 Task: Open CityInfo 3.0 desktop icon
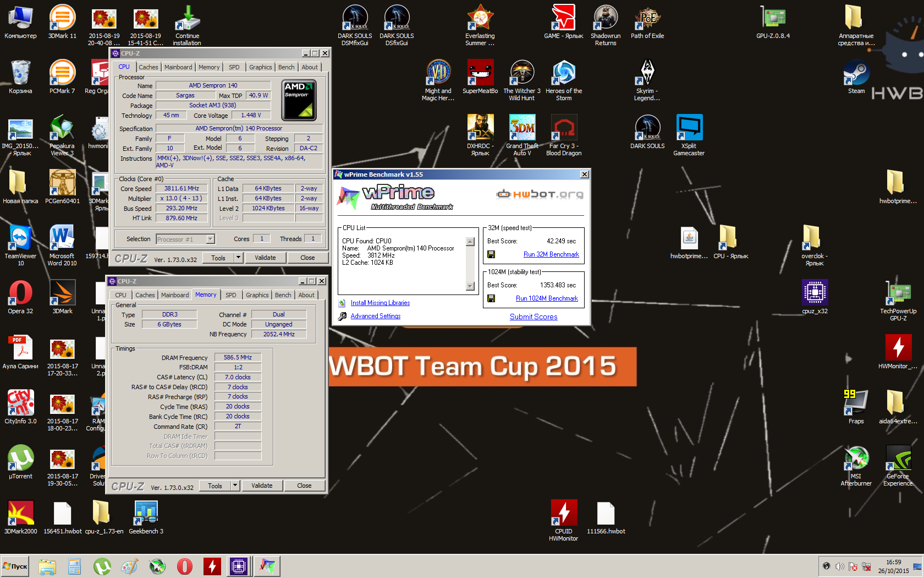[20, 407]
